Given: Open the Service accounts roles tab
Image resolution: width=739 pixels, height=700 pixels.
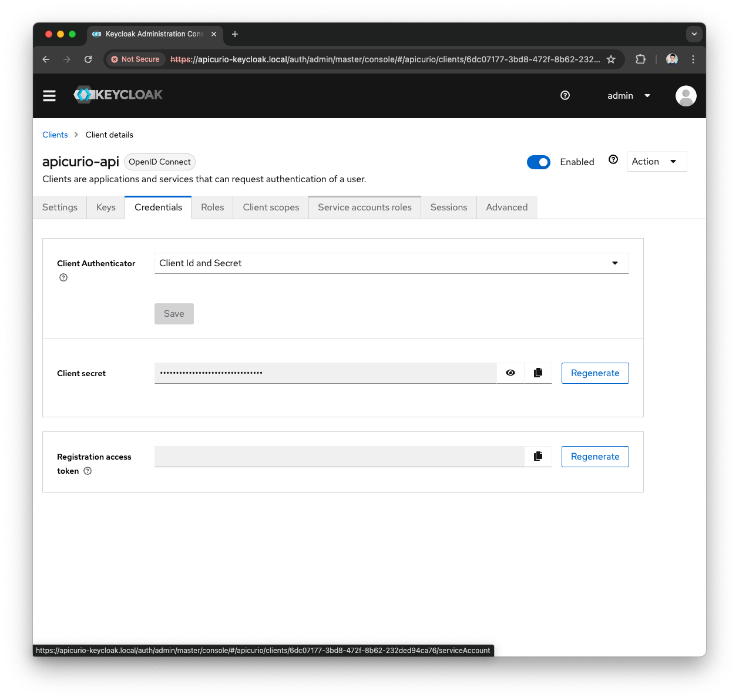Looking at the screenshot, I should 364,207.
